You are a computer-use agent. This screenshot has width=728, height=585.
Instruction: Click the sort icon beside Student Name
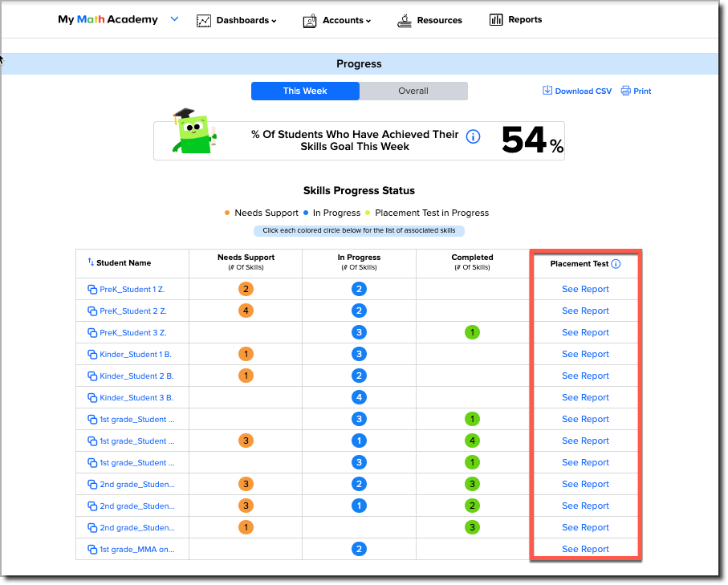pyautogui.click(x=91, y=262)
